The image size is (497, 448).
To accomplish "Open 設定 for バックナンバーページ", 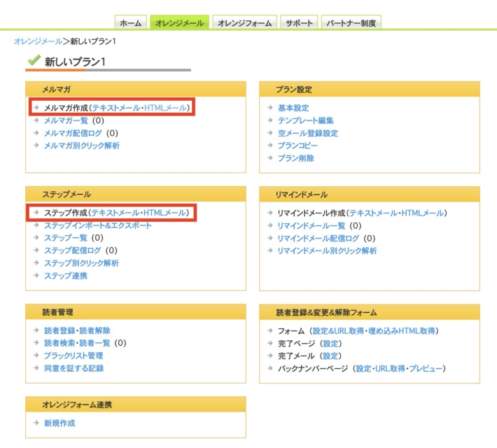I will tap(364, 369).
